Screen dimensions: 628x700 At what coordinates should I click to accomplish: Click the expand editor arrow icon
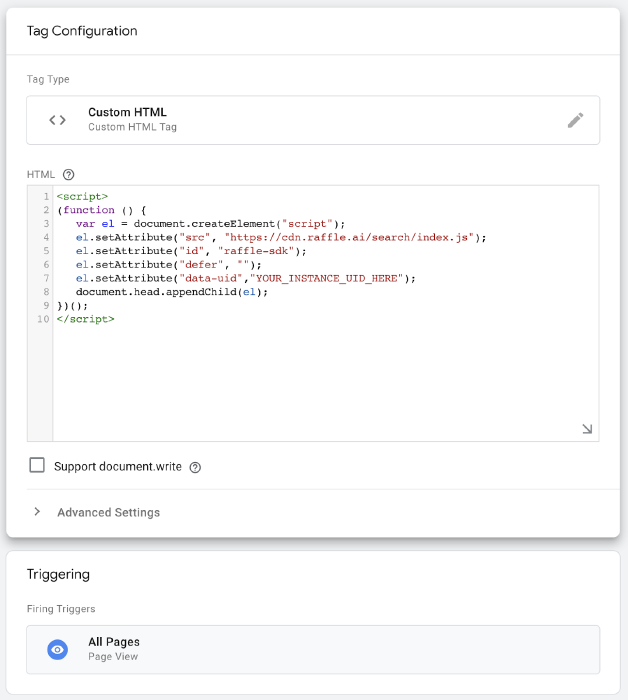587,429
